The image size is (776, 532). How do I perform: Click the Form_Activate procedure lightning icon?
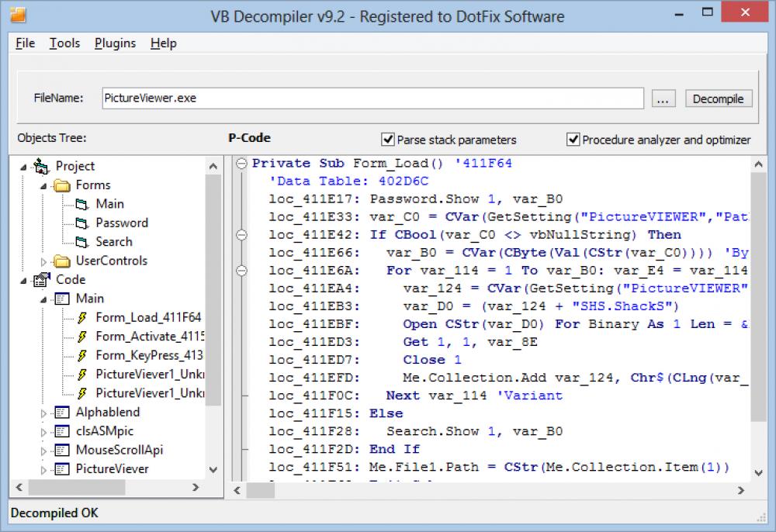coord(83,336)
